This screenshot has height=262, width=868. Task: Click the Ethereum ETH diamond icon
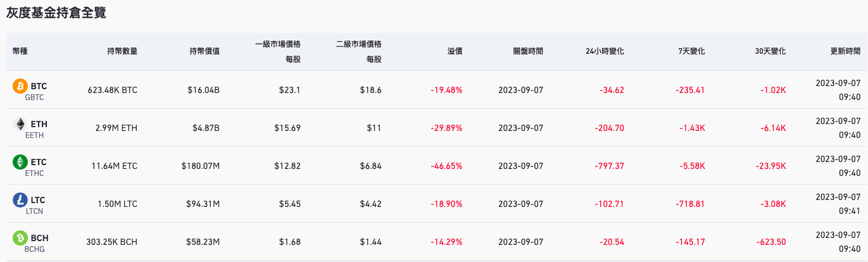coord(20,125)
